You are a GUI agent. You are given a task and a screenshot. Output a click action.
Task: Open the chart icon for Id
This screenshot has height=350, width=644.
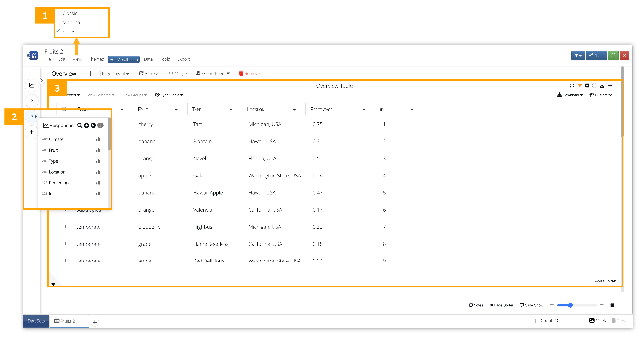98,193
